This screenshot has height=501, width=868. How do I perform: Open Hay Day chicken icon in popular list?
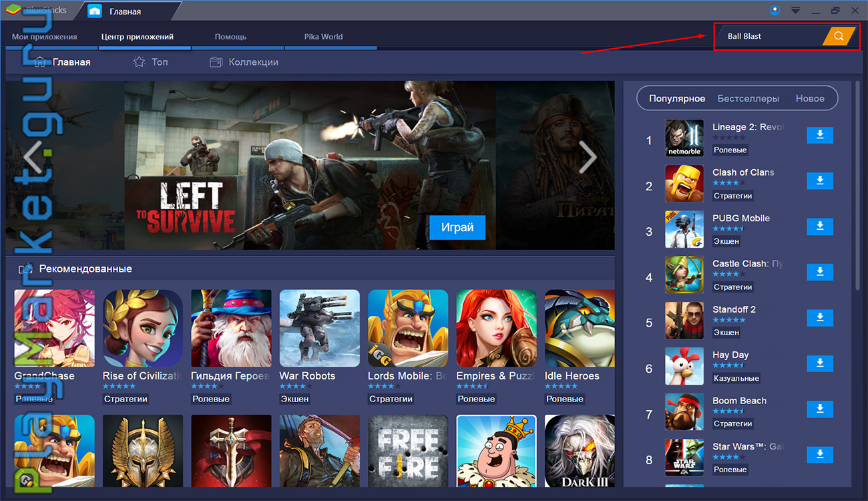684,366
